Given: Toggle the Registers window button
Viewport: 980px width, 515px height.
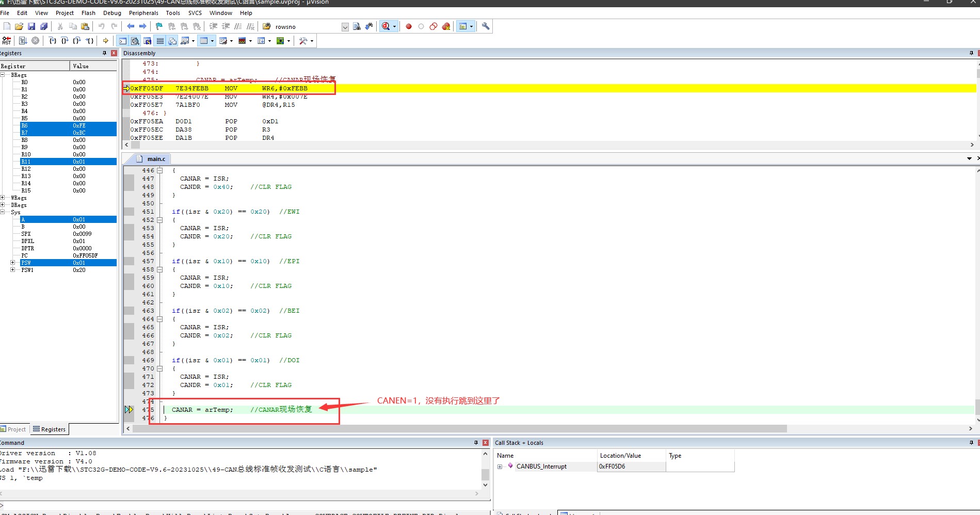Looking at the screenshot, I should click(160, 41).
